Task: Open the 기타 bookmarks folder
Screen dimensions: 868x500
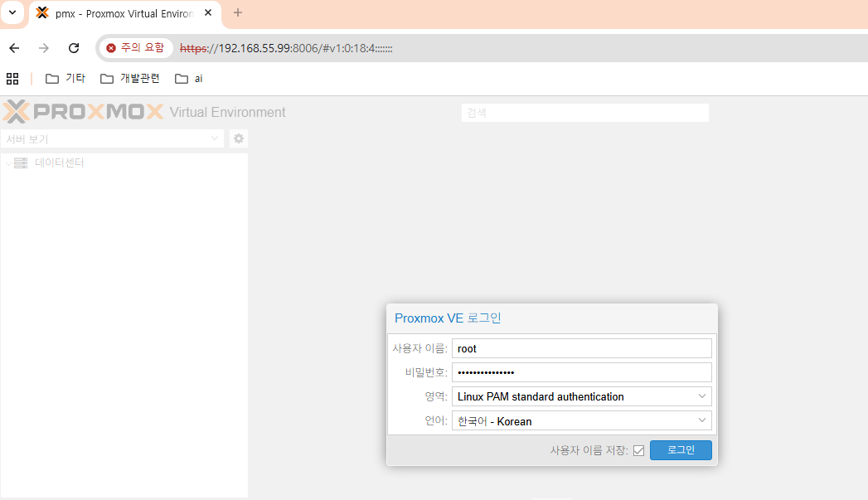Action: pyautogui.click(x=65, y=79)
